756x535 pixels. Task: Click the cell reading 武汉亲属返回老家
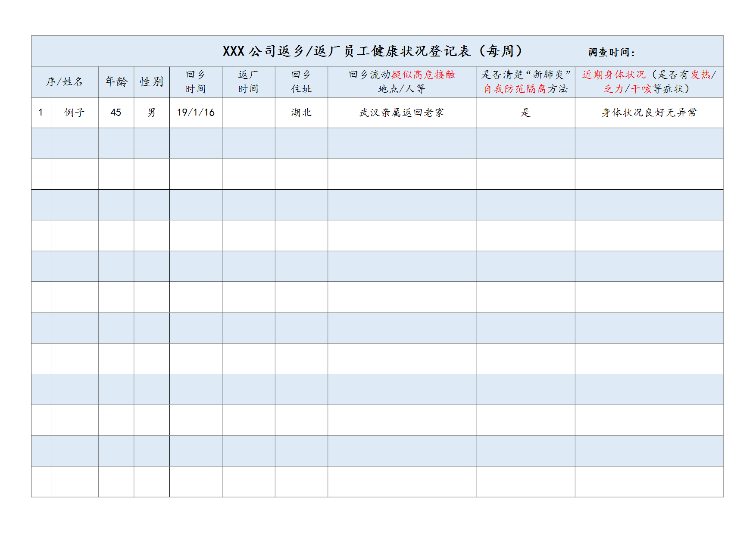402,113
